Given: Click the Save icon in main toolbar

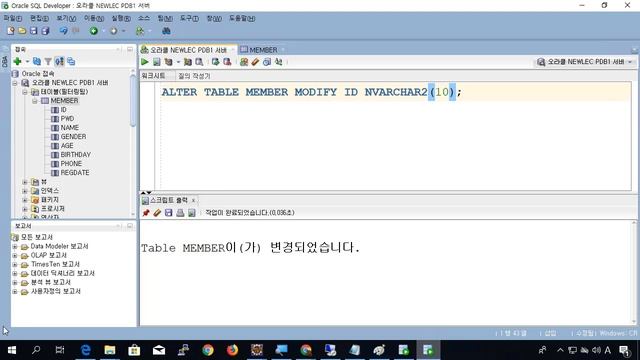Looking at the screenshot, I should pos(33,31).
